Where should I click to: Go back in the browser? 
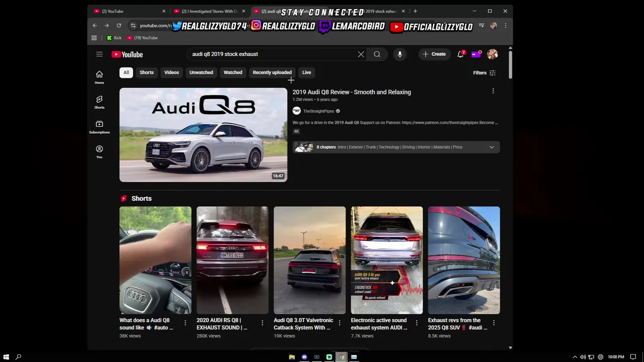click(x=95, y=26)
